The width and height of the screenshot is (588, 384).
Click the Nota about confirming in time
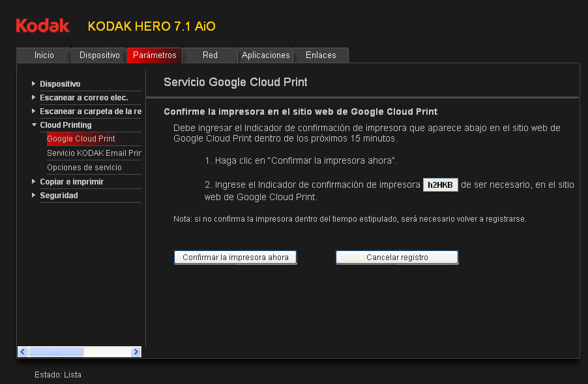[x=350, y=219]
